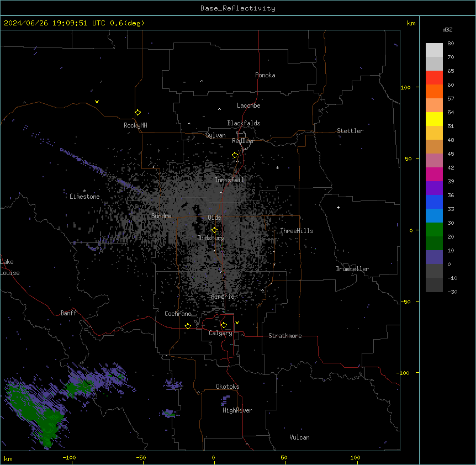Click the 50 tick label on bottom axis

coord(284,457)
